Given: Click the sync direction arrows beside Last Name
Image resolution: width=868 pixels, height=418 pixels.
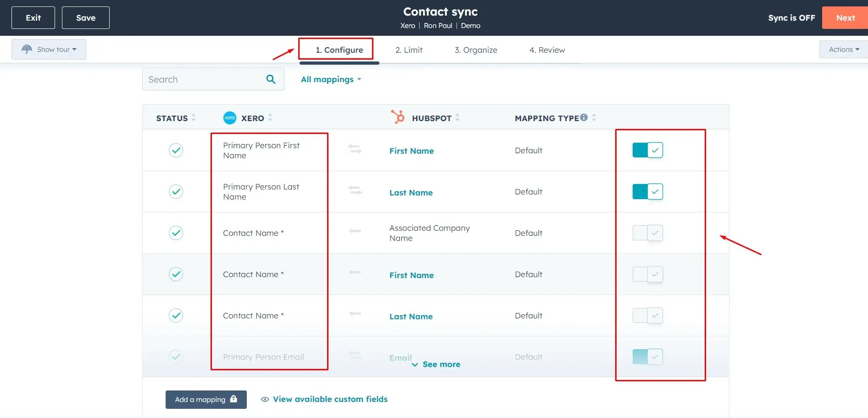Looking at the screenshot, I should pos(355,191).
